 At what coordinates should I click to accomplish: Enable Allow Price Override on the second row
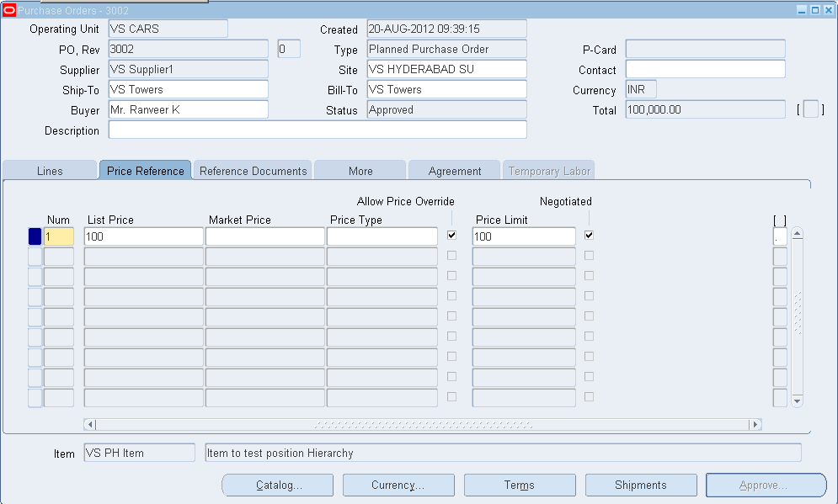(451, 255)
